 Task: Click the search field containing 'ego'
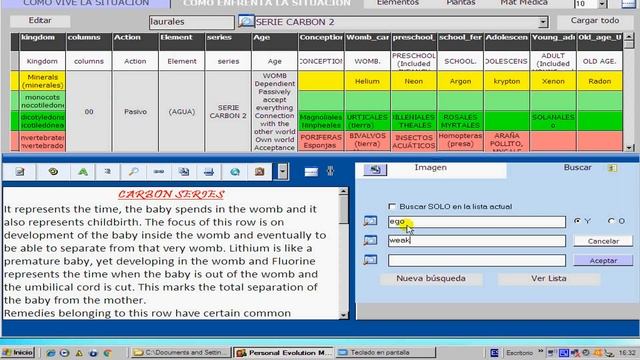point(477,222)
